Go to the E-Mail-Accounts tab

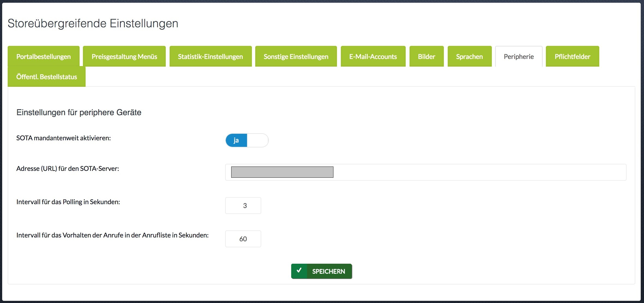tap(373, 57)
